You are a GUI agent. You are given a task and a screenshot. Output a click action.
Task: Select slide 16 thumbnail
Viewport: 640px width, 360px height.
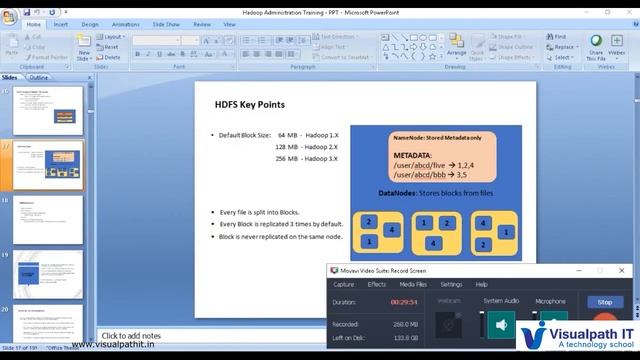48,111
